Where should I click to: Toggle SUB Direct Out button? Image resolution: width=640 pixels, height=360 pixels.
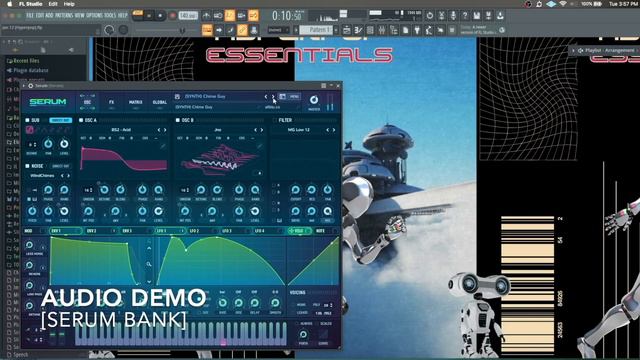[x=60, y=120]
